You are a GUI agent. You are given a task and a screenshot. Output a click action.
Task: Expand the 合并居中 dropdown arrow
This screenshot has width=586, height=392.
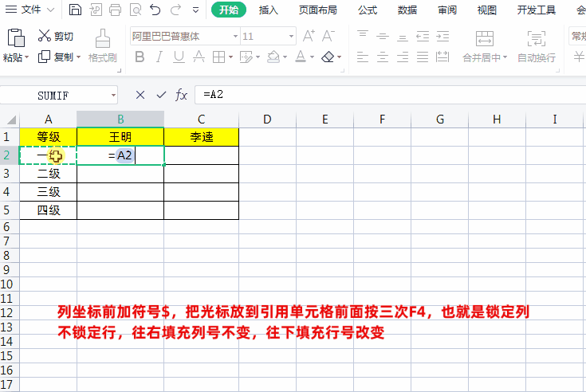point(505,57)
